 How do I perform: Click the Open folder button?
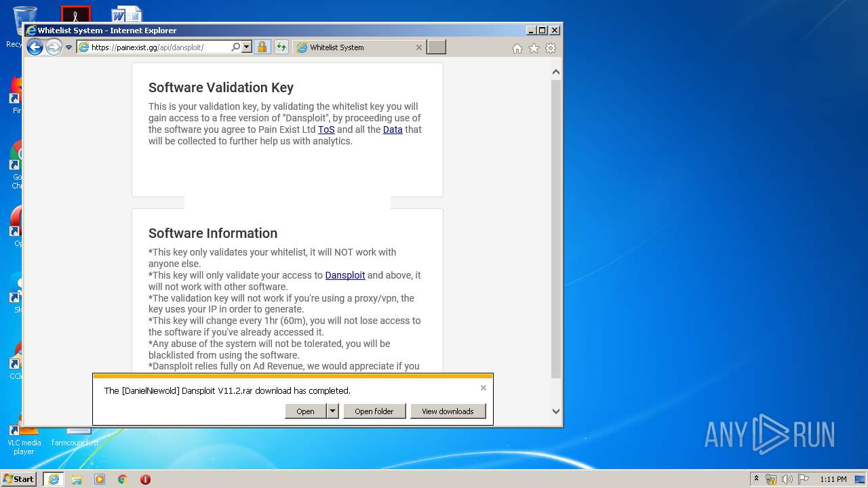pyautogui.click(x=374, y=411)
